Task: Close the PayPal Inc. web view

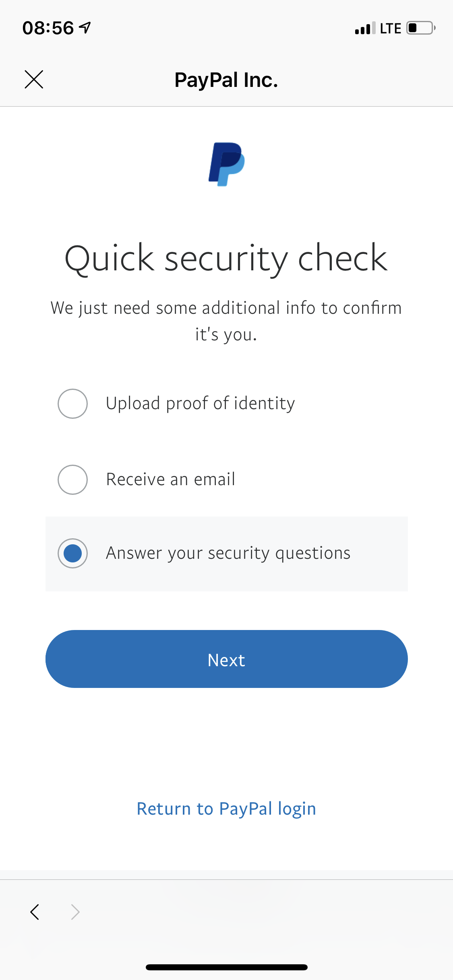Action: point(34,79)
